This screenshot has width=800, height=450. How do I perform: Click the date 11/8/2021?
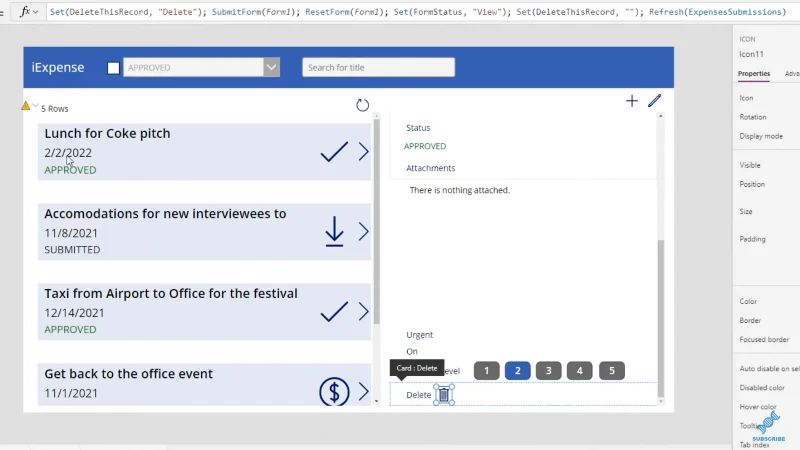pos(71,233)
